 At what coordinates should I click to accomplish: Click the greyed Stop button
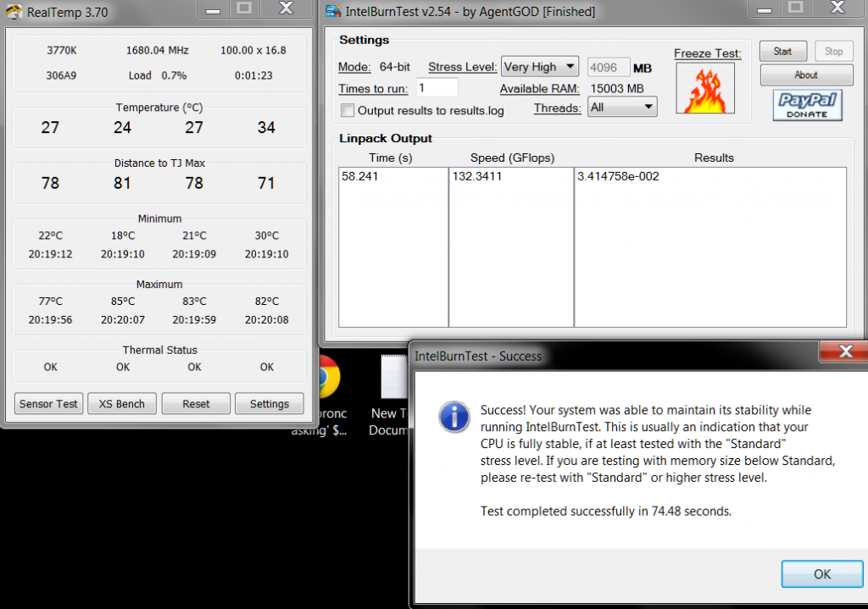coord(833,51)
